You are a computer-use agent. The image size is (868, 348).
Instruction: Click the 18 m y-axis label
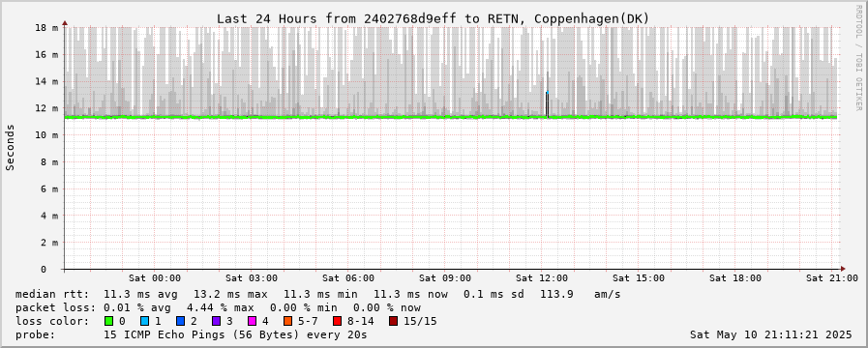(47, 28)
